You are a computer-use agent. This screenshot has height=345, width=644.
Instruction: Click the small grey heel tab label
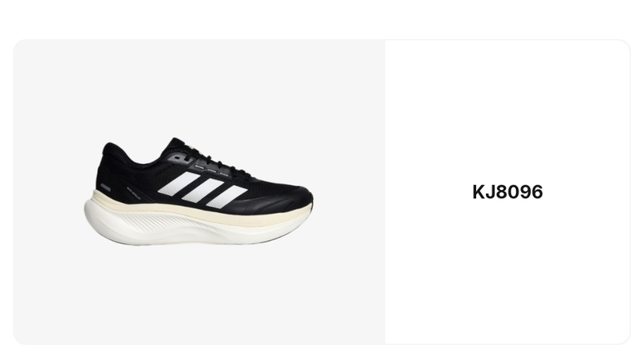click(105, 188)
